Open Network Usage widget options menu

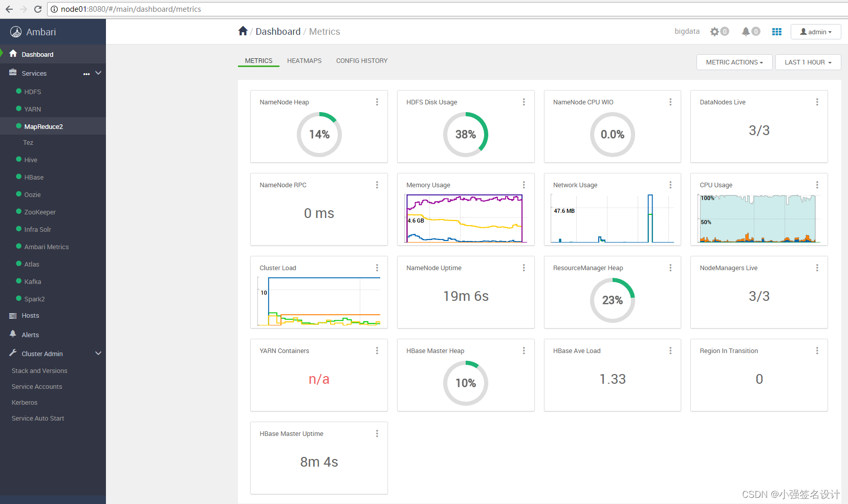pyautogui.click(x=670, y=185)
